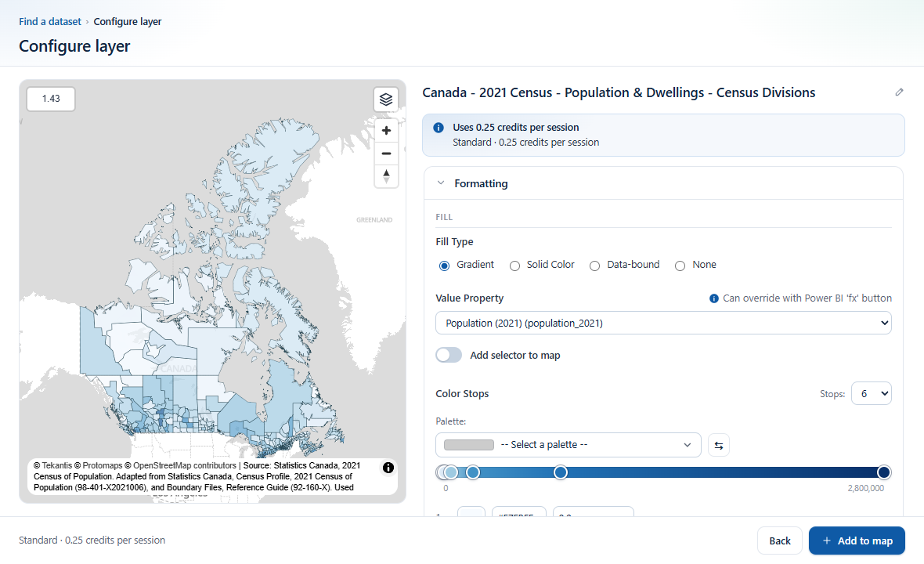Reverse the palette with swap icon
Screen dimensions: 924x564
pos(718,445)
